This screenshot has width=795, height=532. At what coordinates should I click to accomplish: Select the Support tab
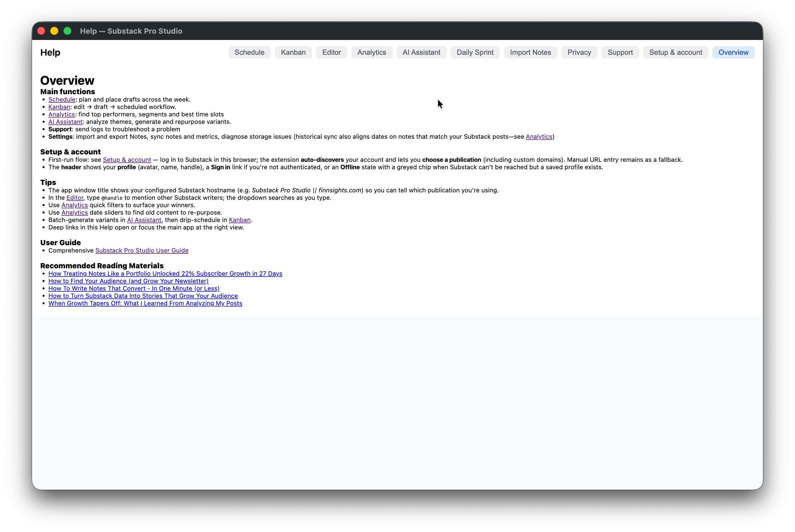pyautogui.click(x=620, y=52)
